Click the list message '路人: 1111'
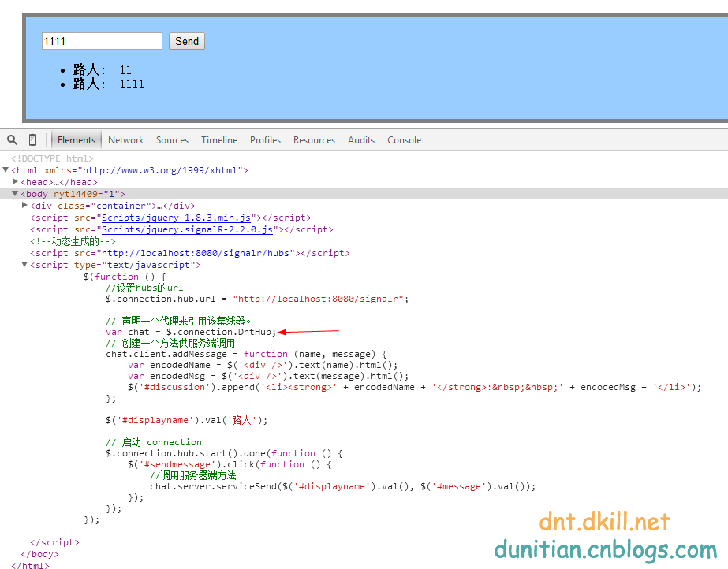This screenshot has width=728, height=569. point(108,84)
